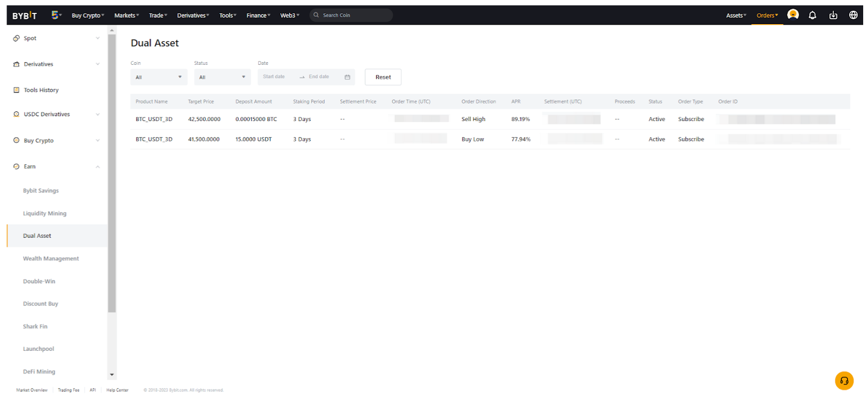The width and height of the screenshot is (868, 405).
Task: Open the Status filter dropdown
Action: click(222, 77)
